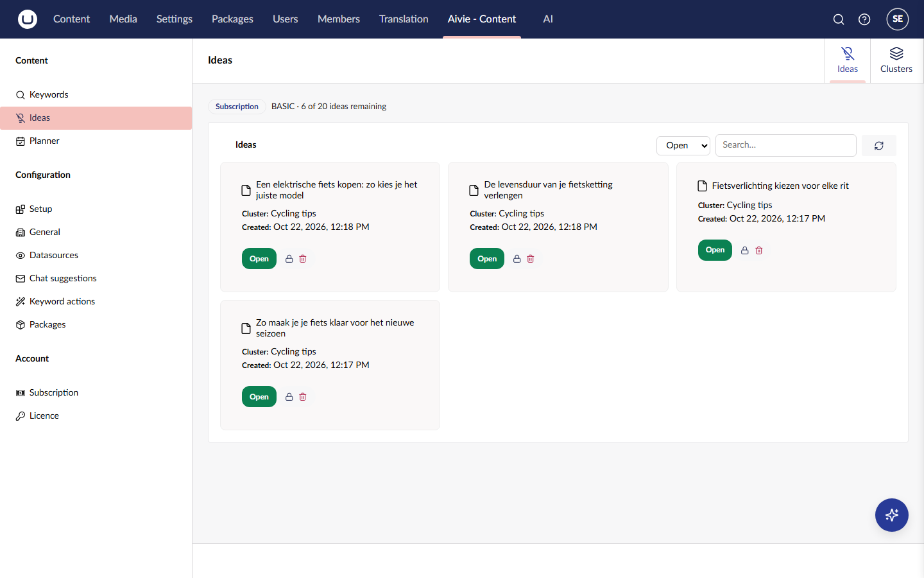This screenshot has height=578, width=924.
Task: Open the Members section in top menu
Action: click(x=339, y=19)
